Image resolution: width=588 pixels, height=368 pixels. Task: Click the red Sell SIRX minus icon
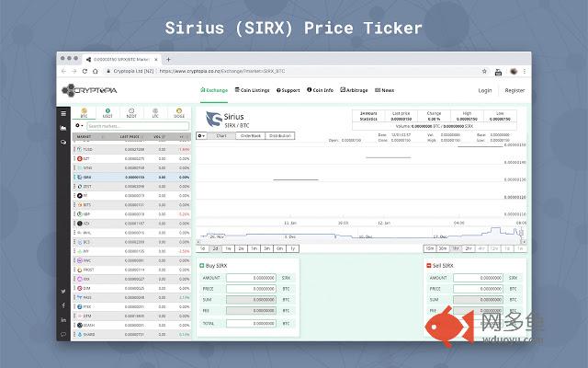tap(429, 266)
